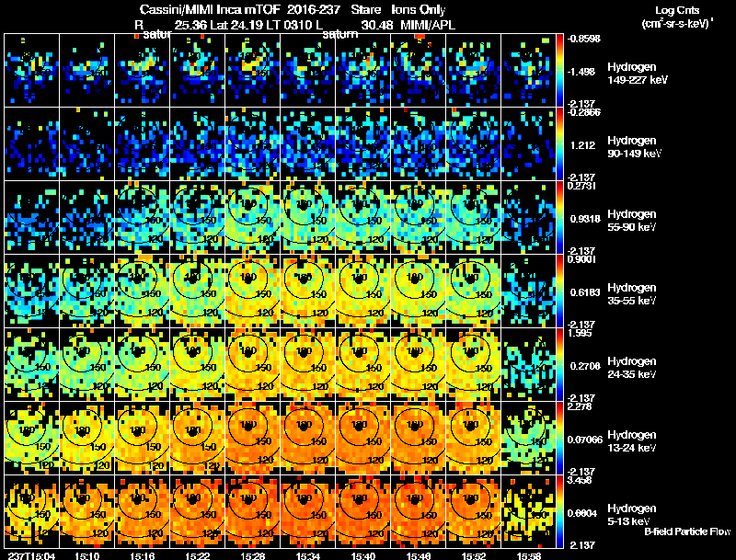Click the 'MIMI/APL' credit text
Screen dimensions: 736x560
pos(428,25)
